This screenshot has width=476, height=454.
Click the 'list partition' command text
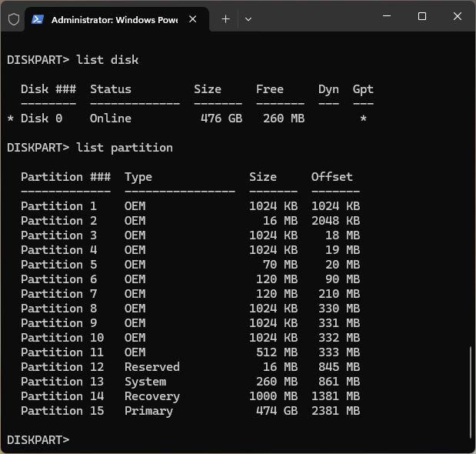125,149
